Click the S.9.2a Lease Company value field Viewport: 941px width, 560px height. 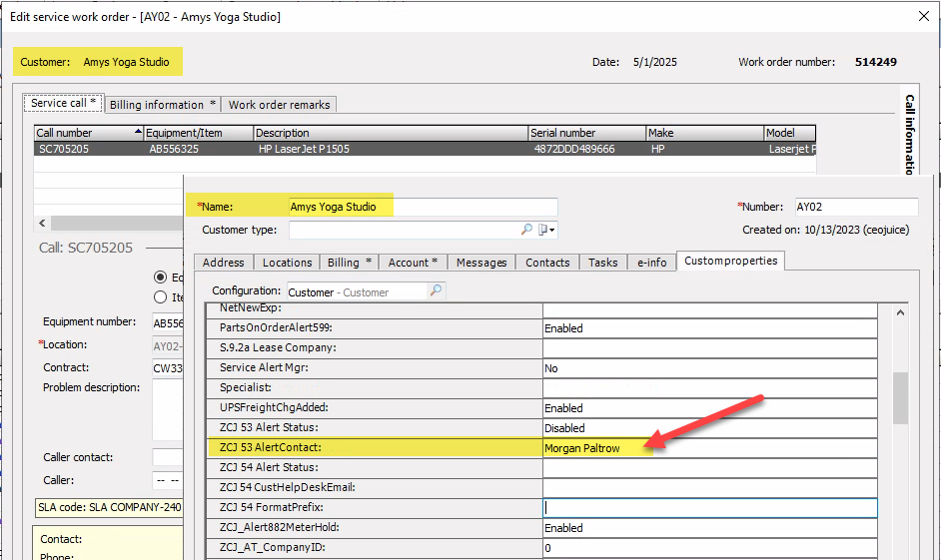click(710, 348)
